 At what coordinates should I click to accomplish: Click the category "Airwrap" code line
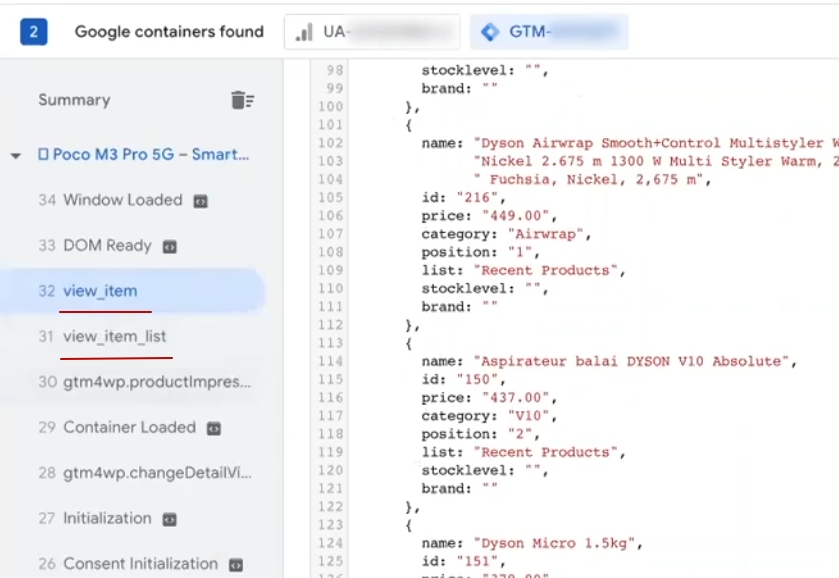[x=506, y=234]
